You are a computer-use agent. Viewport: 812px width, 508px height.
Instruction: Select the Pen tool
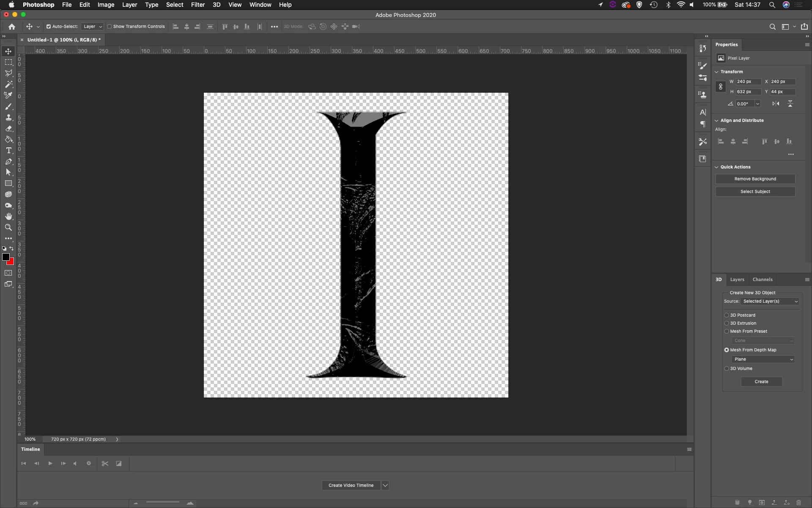tap(8, 161)
